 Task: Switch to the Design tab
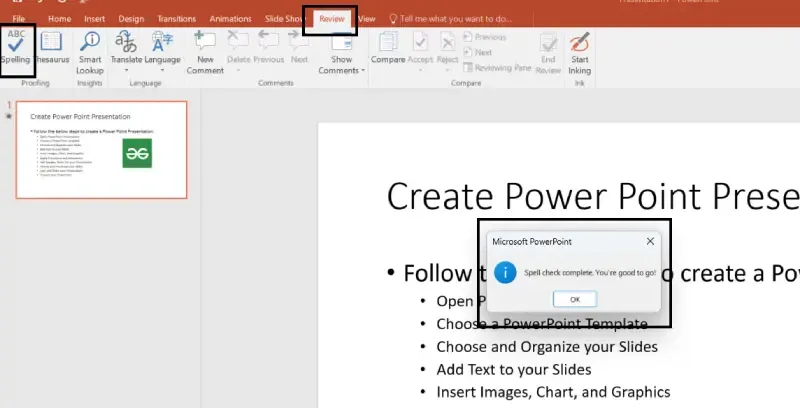pyautogui.click(x=131, y=19)
